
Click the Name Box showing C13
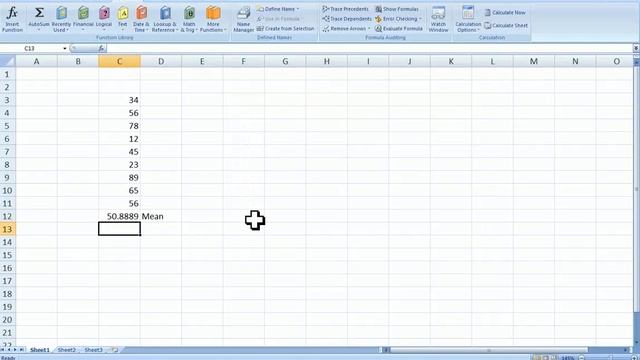pyautogui.click(x=31, y=49)
